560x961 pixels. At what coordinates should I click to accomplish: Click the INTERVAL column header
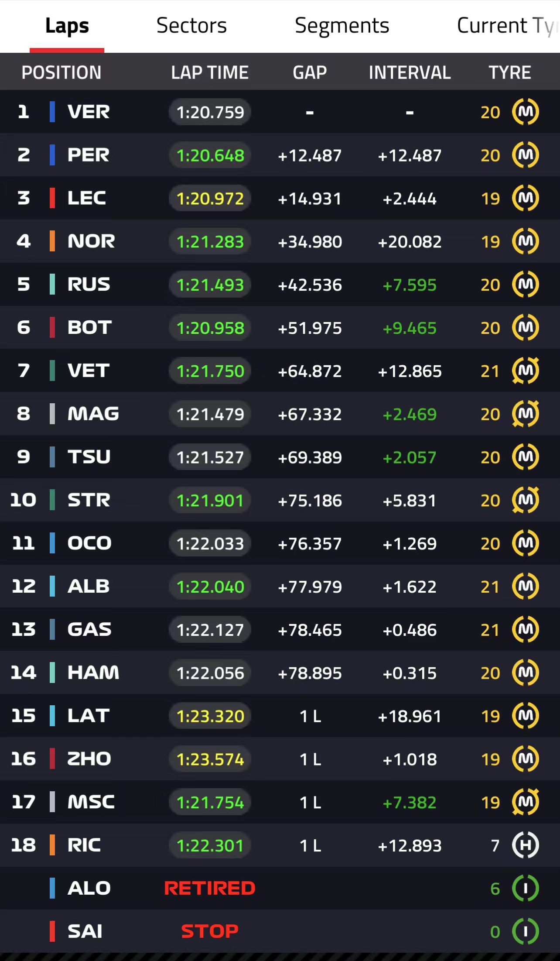click(x=410, y=72)
